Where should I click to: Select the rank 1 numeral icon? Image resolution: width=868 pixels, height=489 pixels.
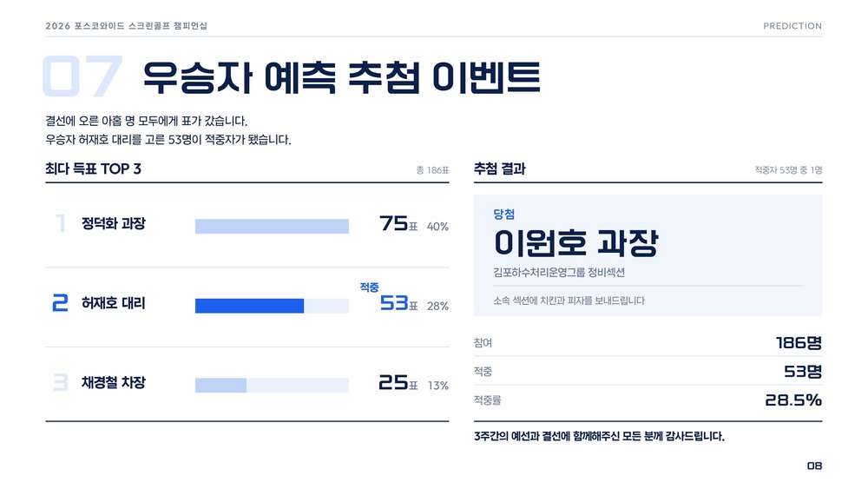[x=61, y=223]
